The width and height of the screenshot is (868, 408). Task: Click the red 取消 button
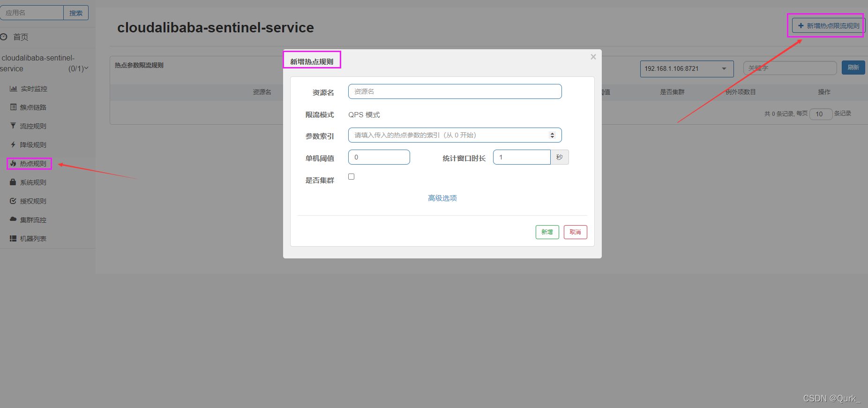(x=575, y=232)
